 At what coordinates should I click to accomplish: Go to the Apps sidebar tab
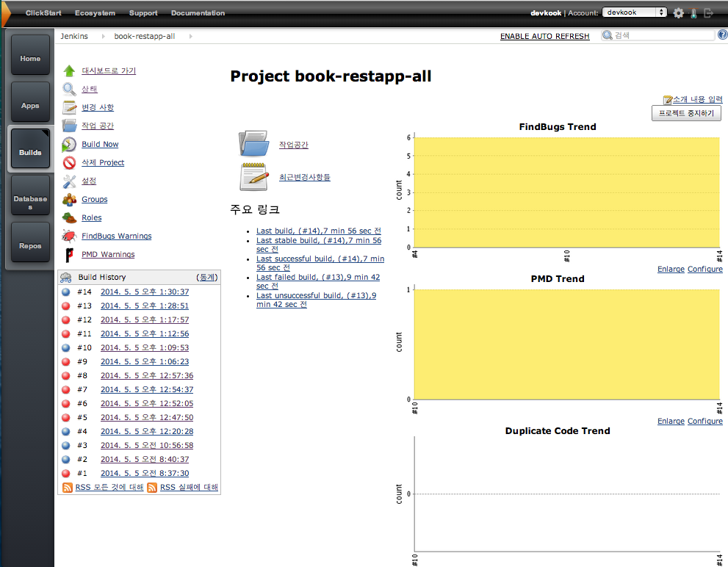click(x=30, y=101)
